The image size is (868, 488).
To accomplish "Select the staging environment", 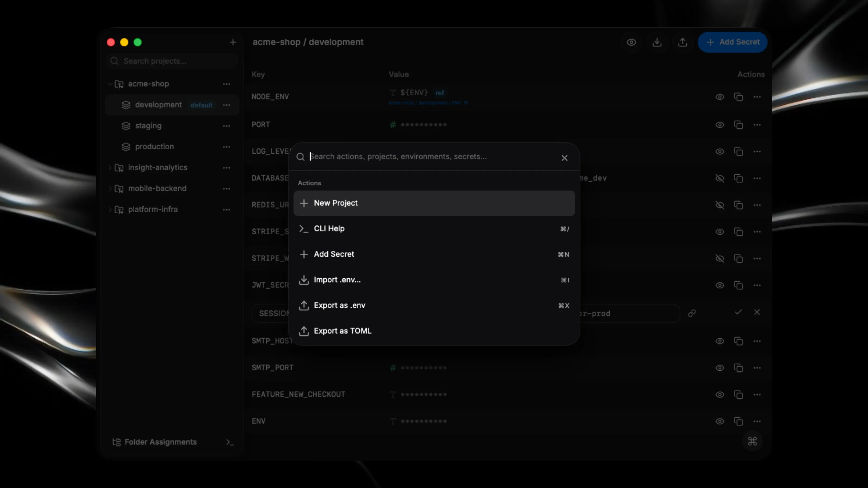I will coord(172,126).
